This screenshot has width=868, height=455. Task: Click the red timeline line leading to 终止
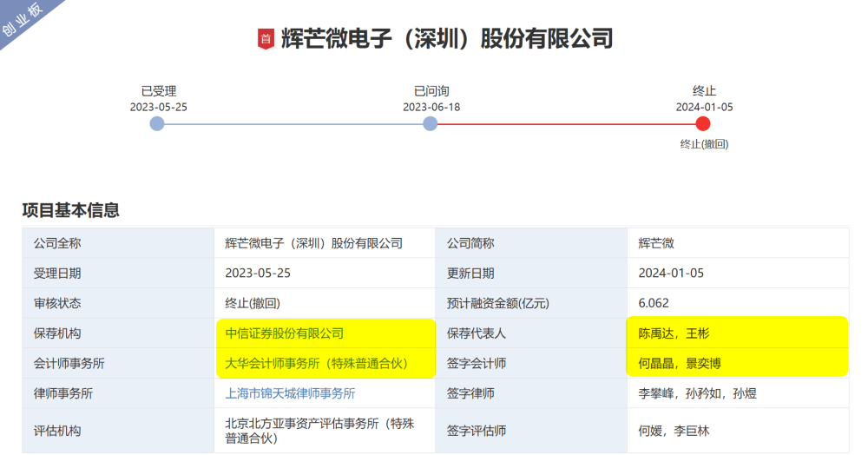pyautogui.click(x=566, y=124)
